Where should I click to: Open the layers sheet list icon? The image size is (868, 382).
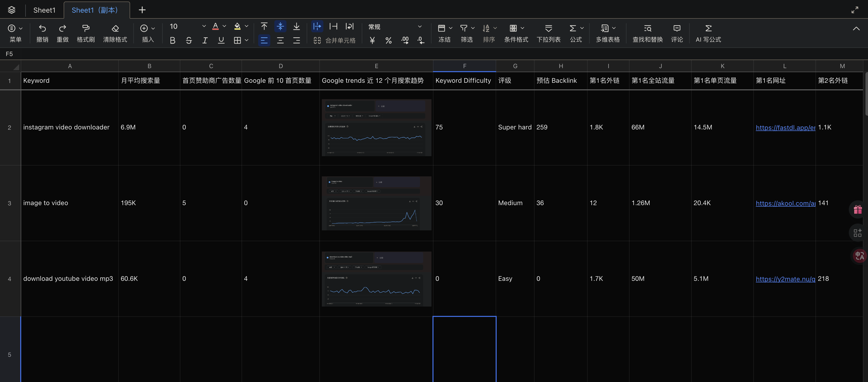(11, 10)
